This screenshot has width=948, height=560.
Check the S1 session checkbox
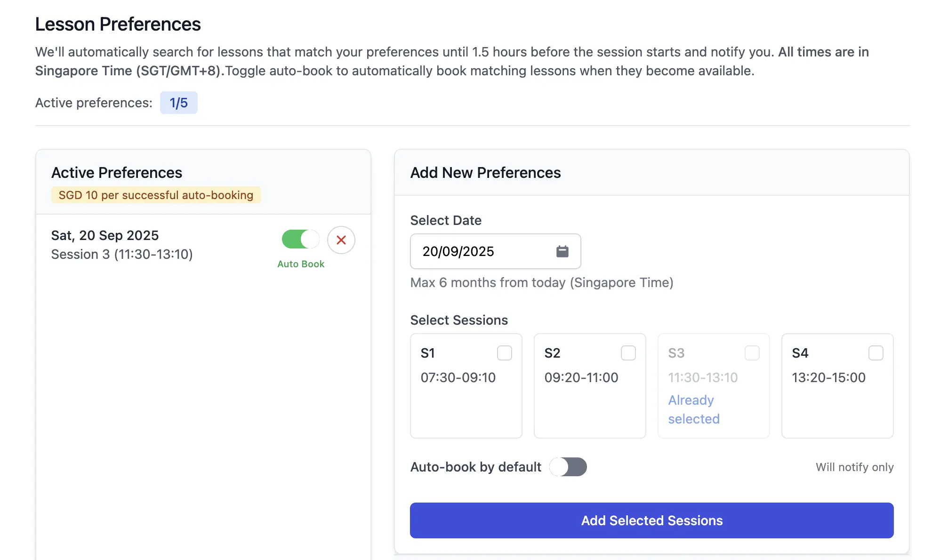tap(504, 353)
